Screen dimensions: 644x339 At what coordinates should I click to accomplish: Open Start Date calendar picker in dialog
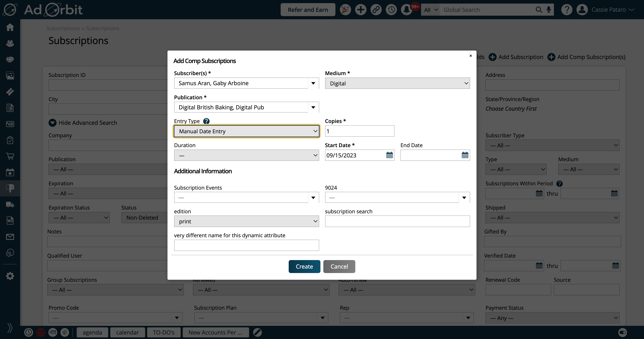(x=390, y=155)
